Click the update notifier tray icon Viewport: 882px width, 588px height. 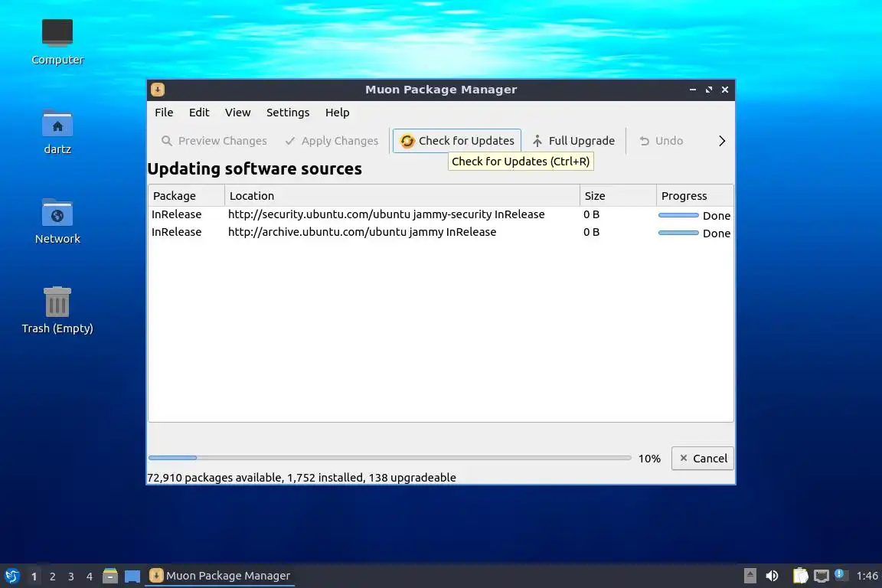(x=840, y=574)
